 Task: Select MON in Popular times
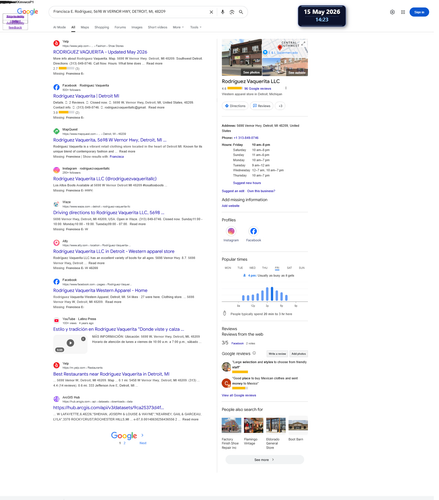pyautogui.click(x=228, y=268)
